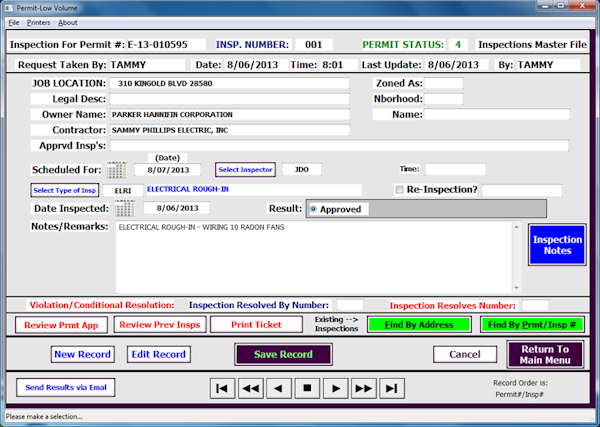Go to next record single-right arrow

tap(336, 388)
